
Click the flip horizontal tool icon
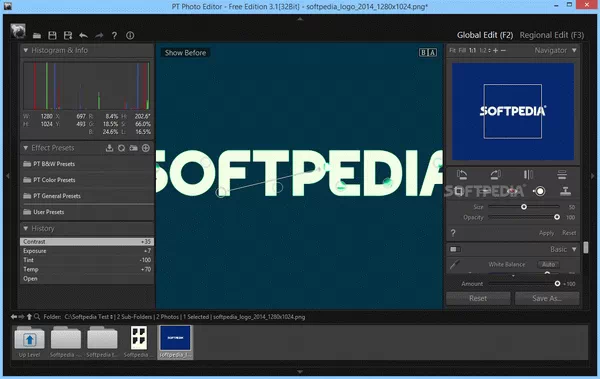click(x=528, y=175)
